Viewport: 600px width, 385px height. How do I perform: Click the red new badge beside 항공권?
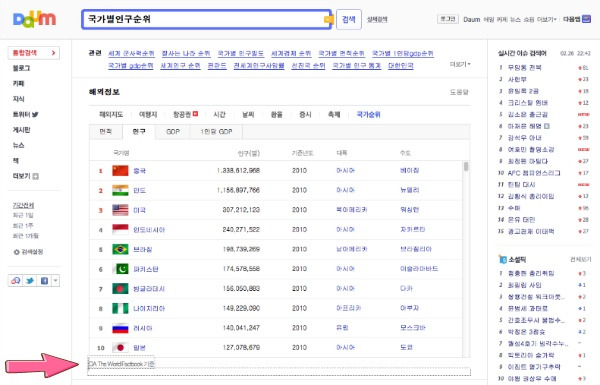[x=195, y=114]
